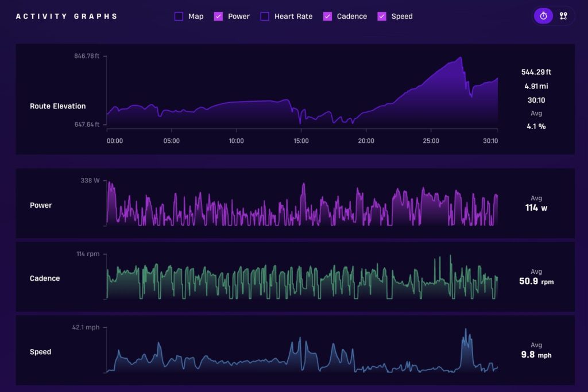Click the 9.8 mph average speed value
Image resolution: width=588 pixels, height=392 pixels.
[536, 355]
